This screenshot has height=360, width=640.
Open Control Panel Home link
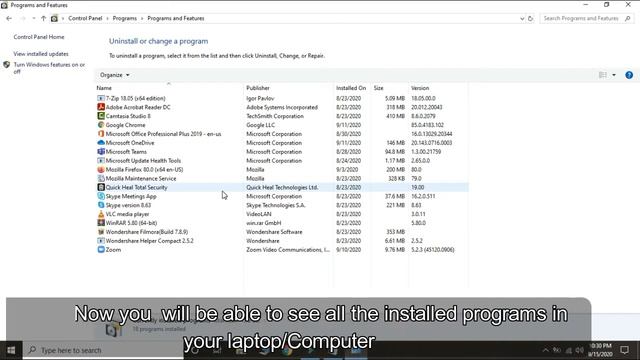tap(39, 37)
